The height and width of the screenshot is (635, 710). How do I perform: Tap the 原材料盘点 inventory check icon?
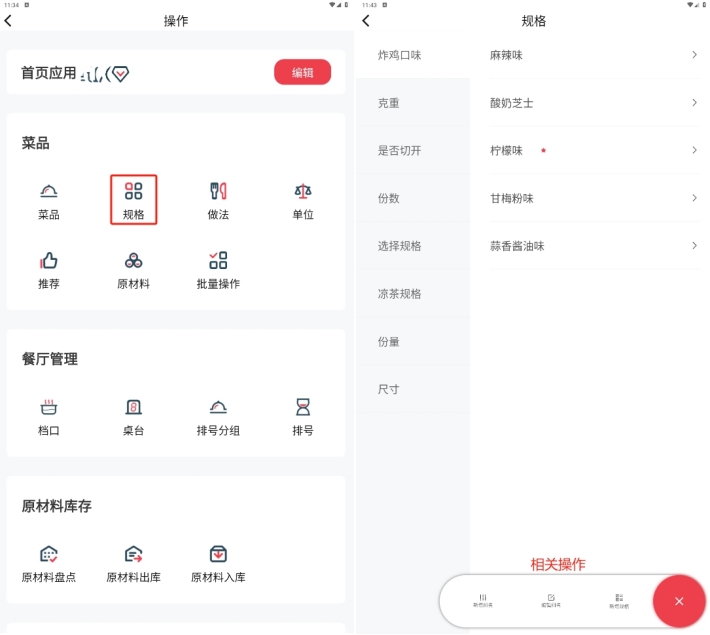pos(48,554)
